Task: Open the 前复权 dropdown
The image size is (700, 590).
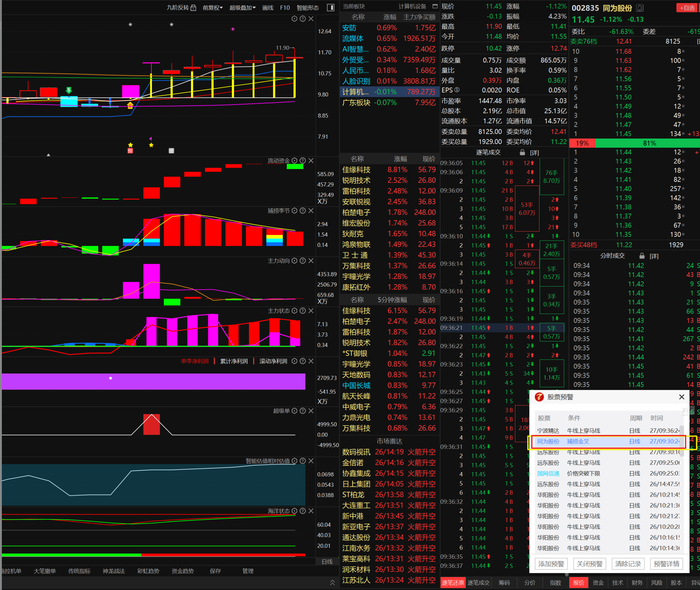Action: click(212, 8)
